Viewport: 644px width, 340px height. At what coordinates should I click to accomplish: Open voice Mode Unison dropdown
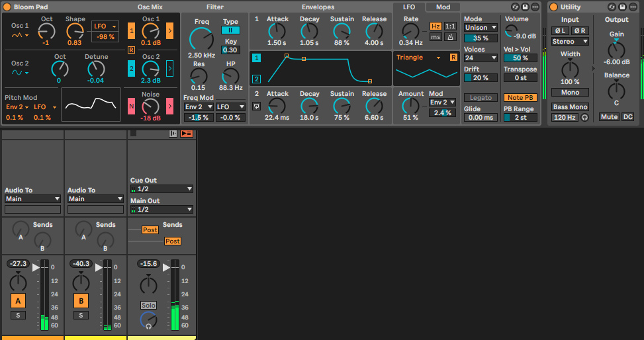(481, 28)
